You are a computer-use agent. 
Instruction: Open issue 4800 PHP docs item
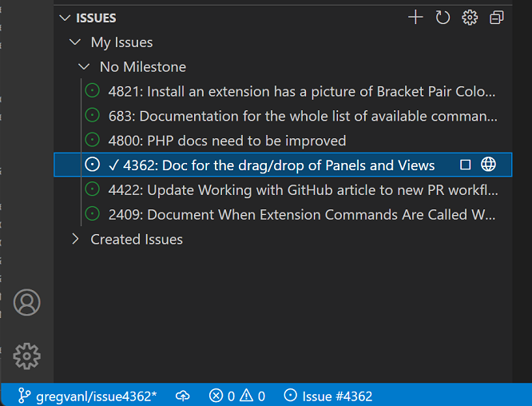[x=227, y=141]
